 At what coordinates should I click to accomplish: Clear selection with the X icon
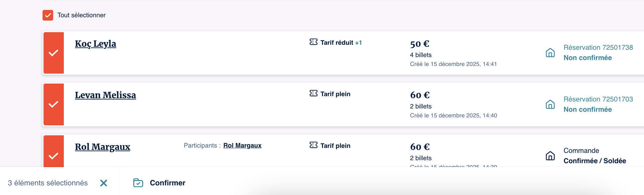[x=104, y=183]
